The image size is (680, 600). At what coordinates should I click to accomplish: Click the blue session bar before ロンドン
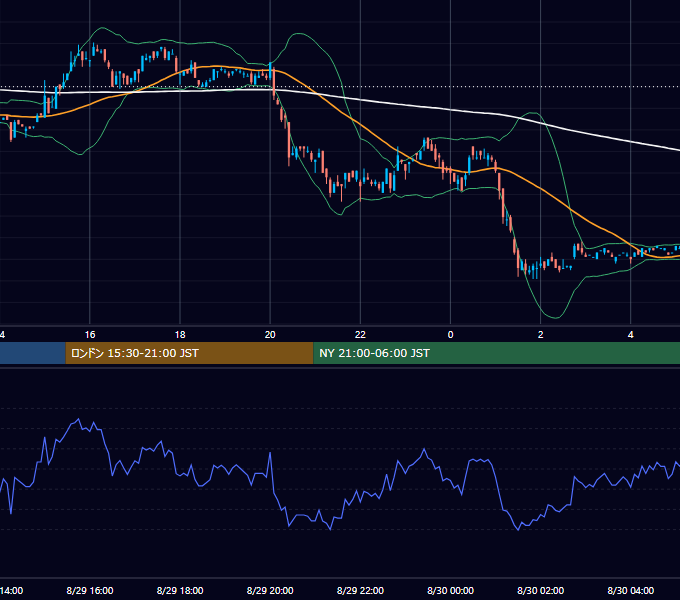point(33,353)
